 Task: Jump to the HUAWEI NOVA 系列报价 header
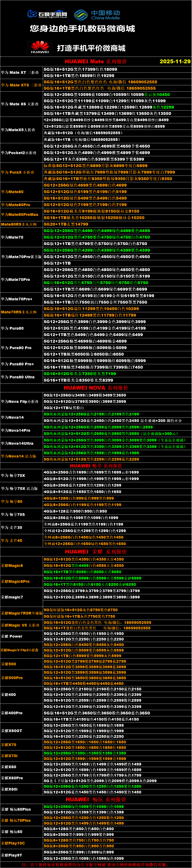click(96, 388)
